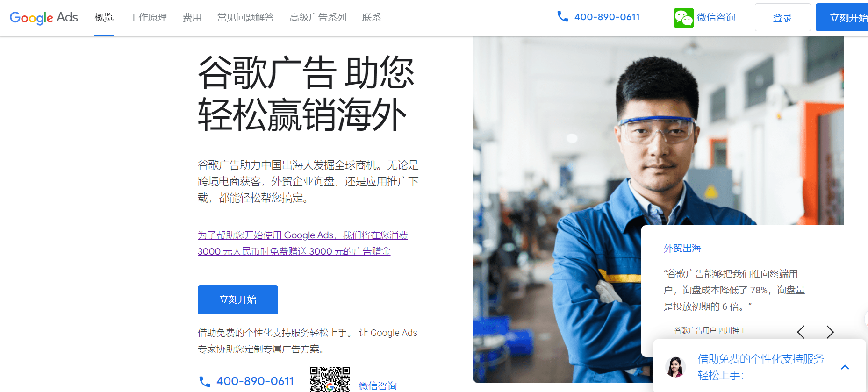Click the phone icon beside bottom number
This screenshot has width=868, height=392.
pyautogui.click(x=204, y=382)
